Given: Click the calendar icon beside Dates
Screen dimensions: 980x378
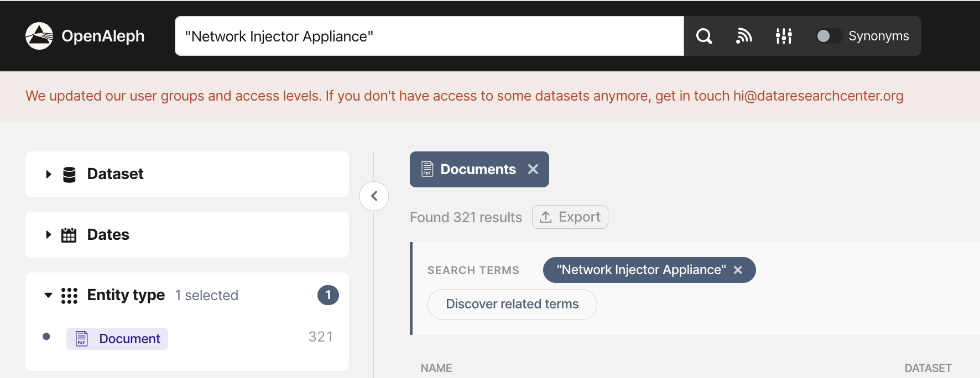Looking at the screenshot, I should (x=69, y=235).
